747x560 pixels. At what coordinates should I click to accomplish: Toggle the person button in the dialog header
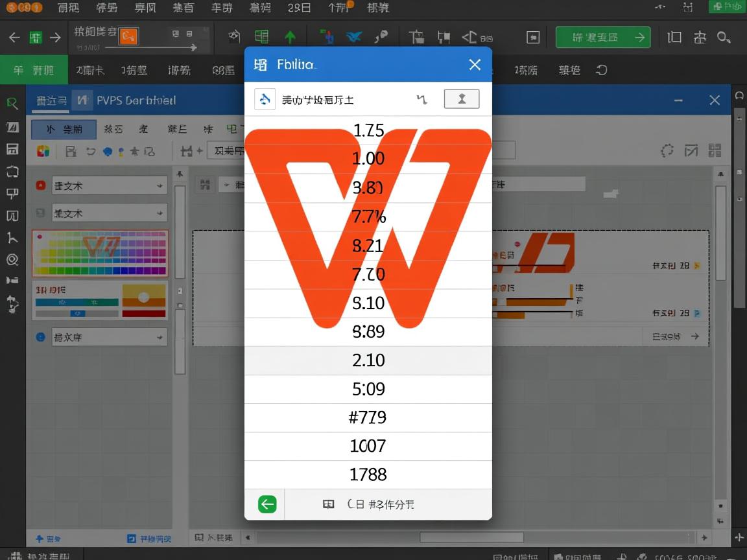461,99
